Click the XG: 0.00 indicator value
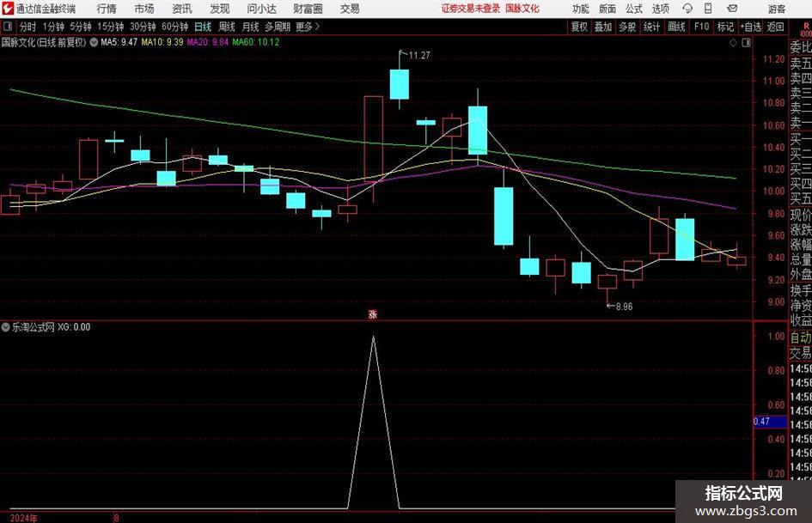The height and width of the screenshot is (523, 812). (74, 327)
